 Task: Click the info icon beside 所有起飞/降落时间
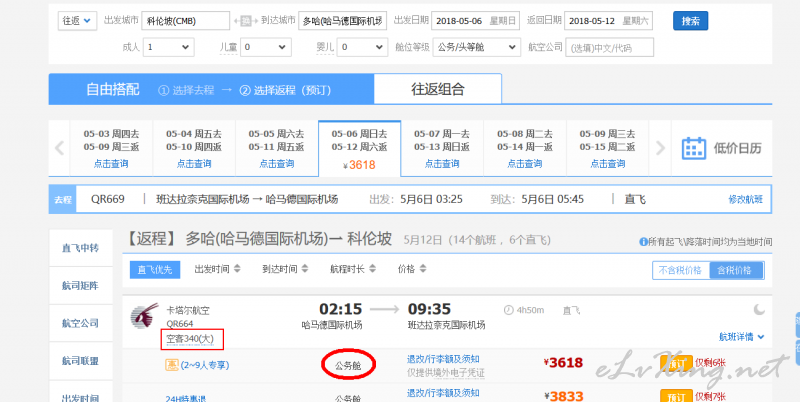coord(643,242)
